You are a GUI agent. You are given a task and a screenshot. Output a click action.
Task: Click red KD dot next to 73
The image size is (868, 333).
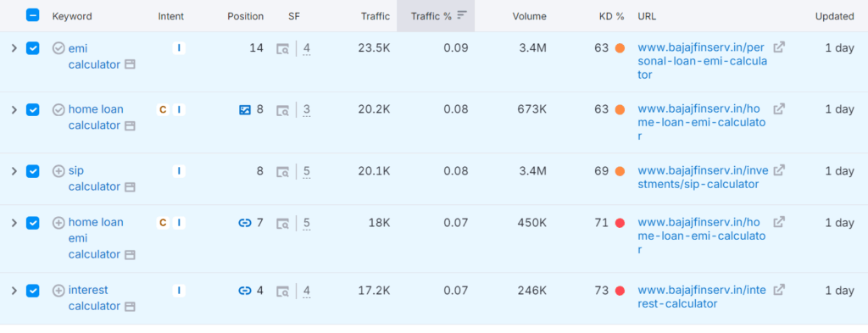(x=620, y=291)
